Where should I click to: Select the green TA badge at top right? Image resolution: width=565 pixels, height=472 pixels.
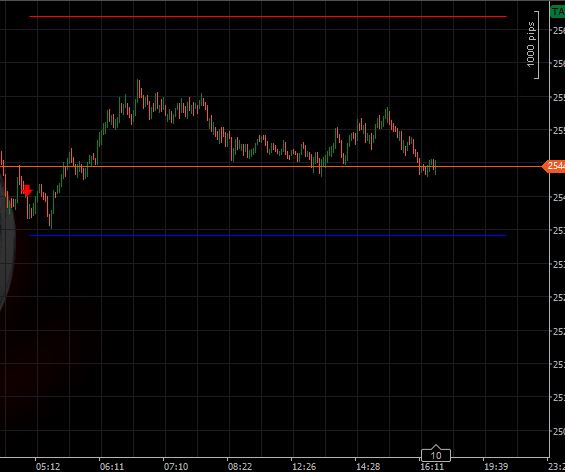tap(558, 12)
